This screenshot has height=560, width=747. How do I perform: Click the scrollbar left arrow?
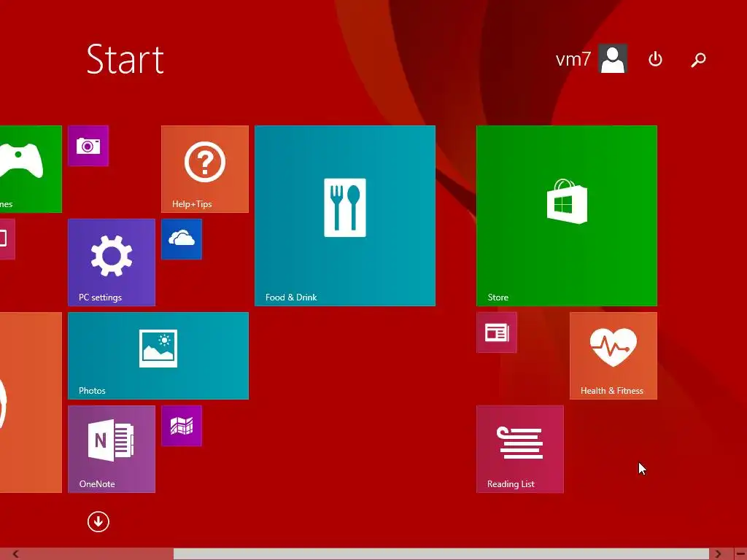click(x=16, y=554)
